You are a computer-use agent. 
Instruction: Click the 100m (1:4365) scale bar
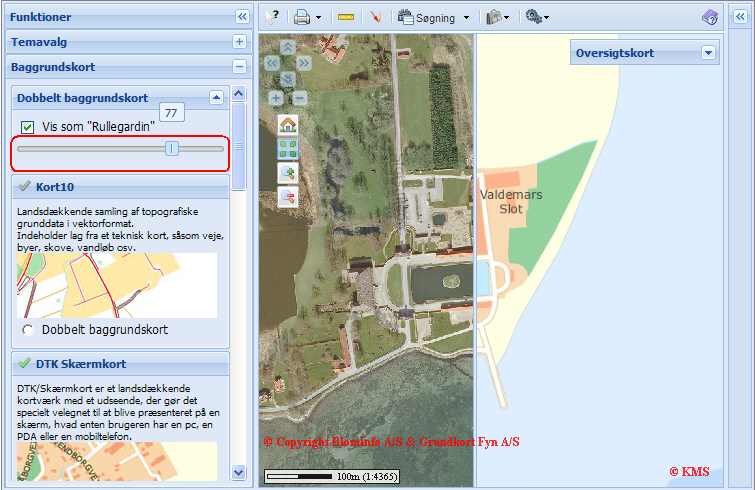tap(332, 477)
